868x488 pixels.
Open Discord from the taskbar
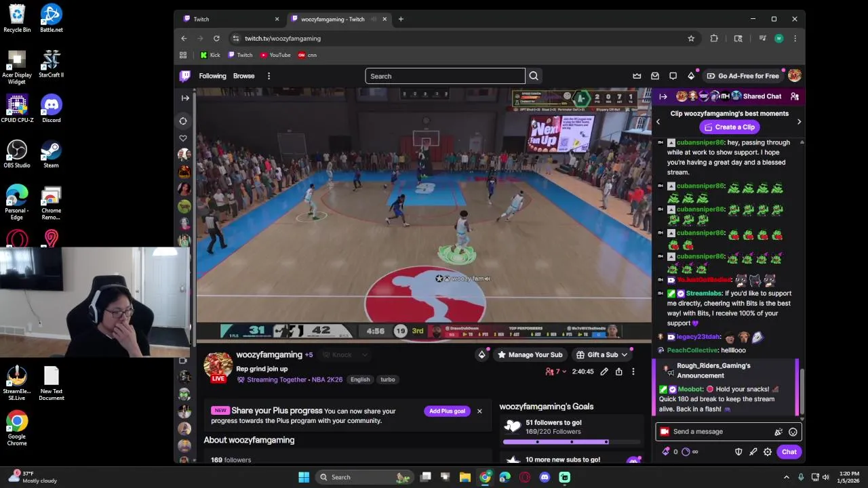(x=545, y=477)
